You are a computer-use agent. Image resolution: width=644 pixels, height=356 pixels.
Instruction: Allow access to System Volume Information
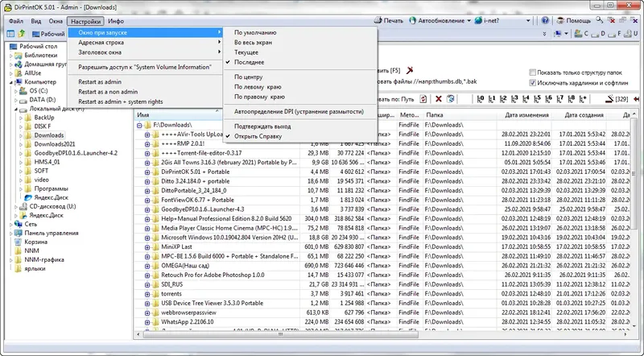point(146,67)
